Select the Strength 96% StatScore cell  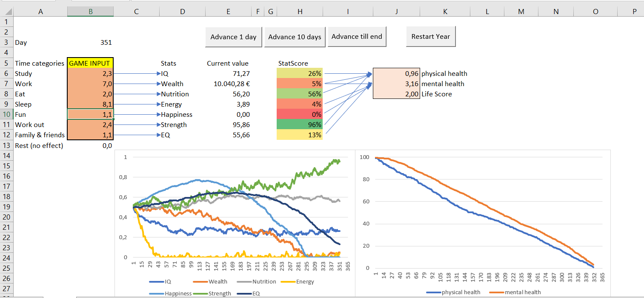[300, 124]
